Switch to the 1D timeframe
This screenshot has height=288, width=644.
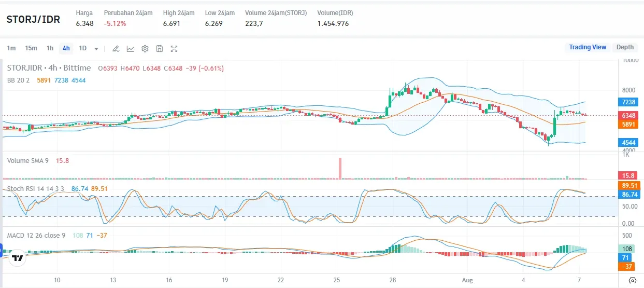point(82,48)
